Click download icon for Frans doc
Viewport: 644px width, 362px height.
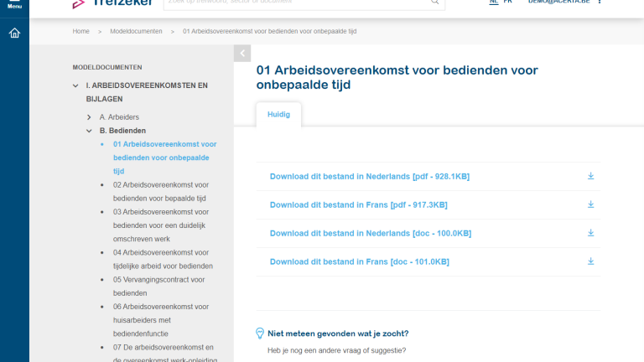coord(590,261)
